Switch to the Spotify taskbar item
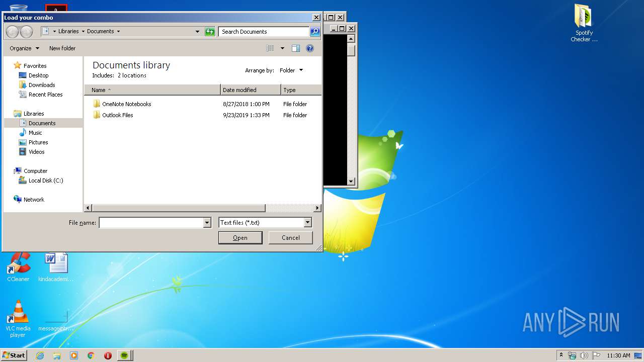 click(125, 355)
